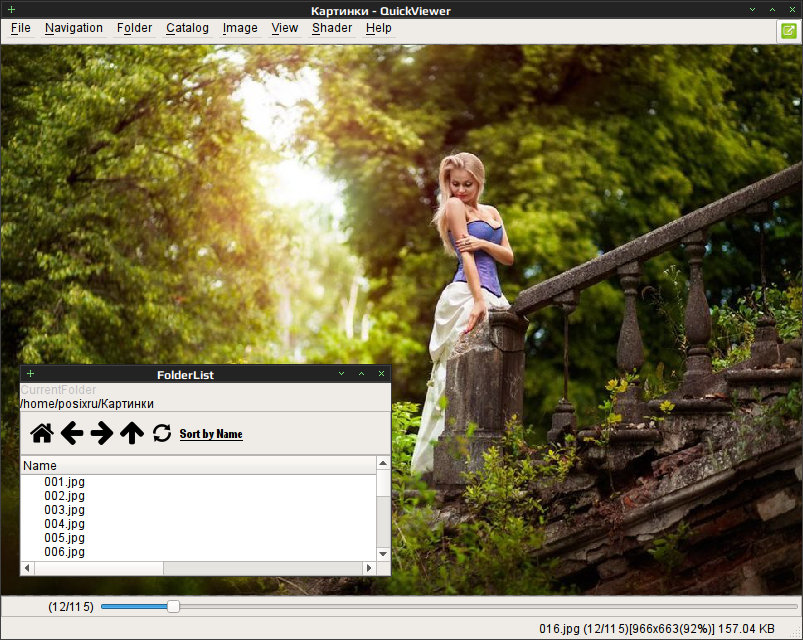Click the file list scroll-up arrow
The width and height of the screenshot is (803, 640).
[x=383, y=463]
